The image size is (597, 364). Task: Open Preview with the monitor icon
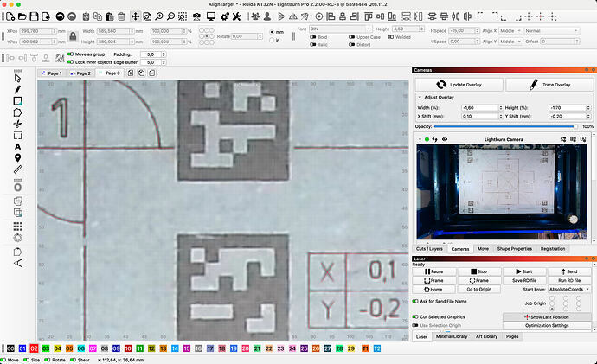[210, 16]
